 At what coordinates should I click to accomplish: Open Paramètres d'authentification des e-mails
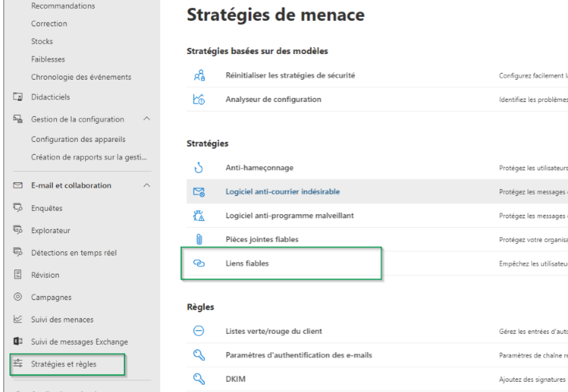tap(298, 355)
